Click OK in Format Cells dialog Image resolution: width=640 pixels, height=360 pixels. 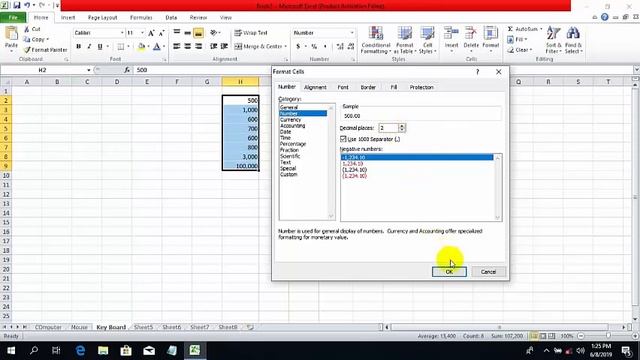coord(449,272)
